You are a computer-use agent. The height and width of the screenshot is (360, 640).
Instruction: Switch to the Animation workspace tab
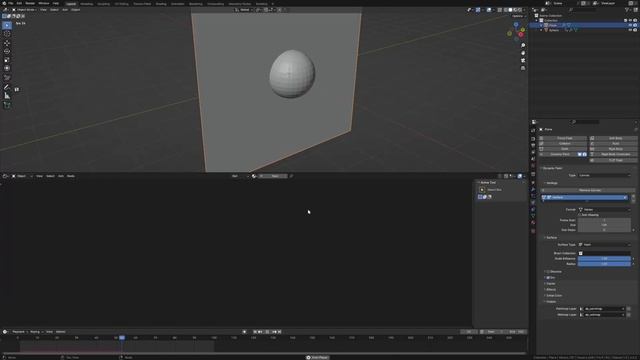pos(178,4)
